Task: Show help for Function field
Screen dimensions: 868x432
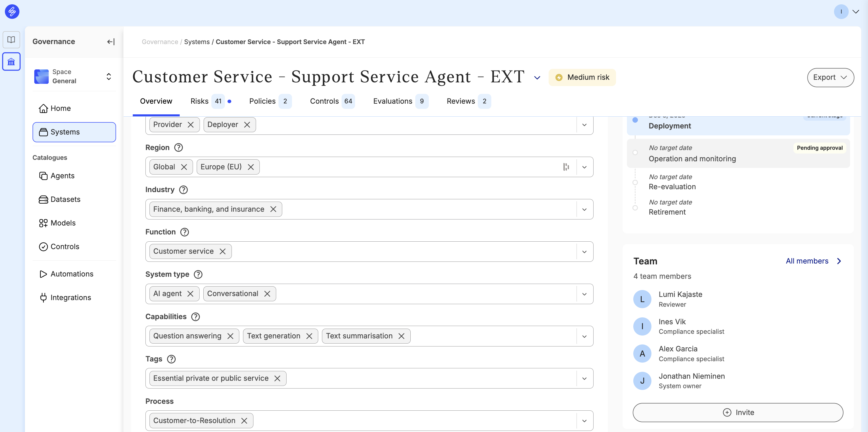Action: coord(185,232)
